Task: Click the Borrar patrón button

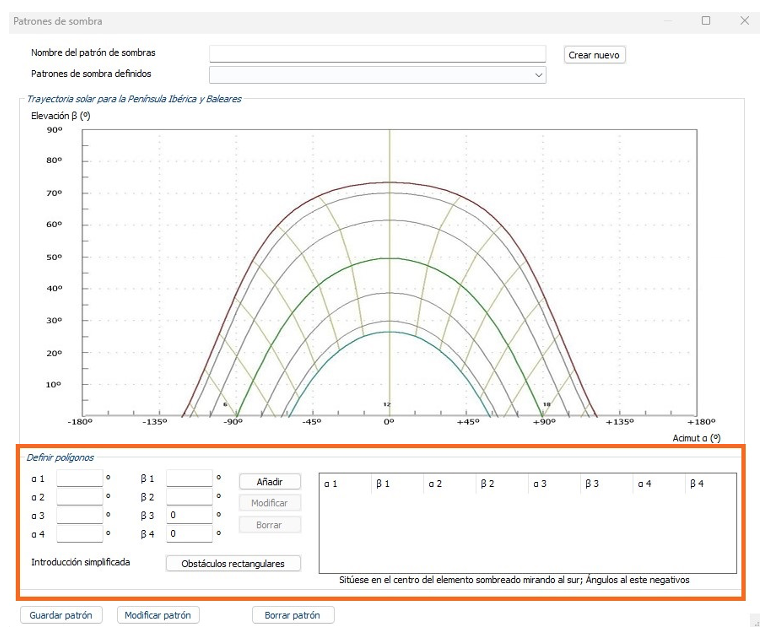Action: (292, 615)
